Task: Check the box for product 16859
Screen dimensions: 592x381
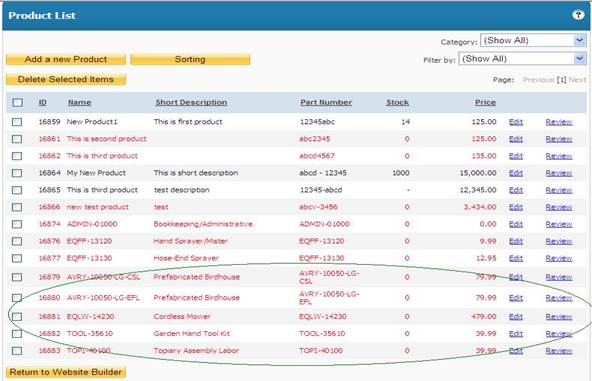Action: pos(17,122)
